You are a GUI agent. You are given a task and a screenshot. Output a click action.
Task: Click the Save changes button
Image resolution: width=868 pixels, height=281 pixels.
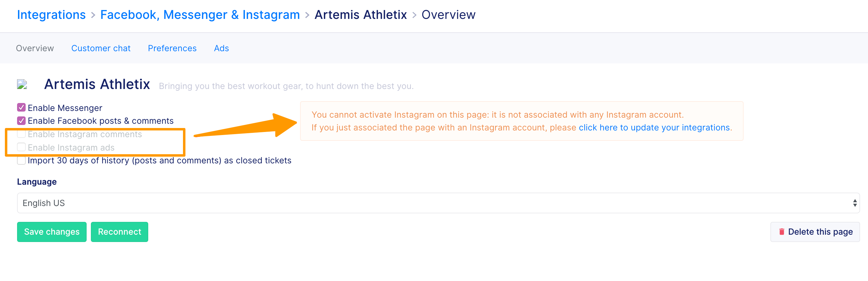point(52,232)
